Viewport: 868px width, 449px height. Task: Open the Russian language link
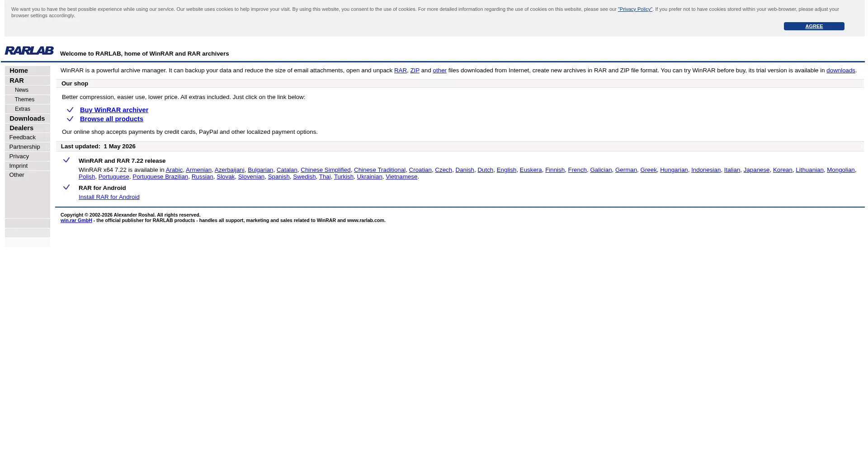(202, 177)
